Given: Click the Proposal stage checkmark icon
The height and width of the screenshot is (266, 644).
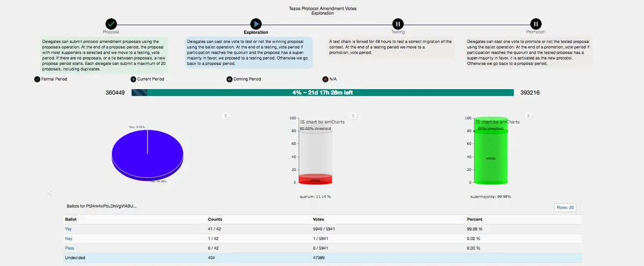Looking at the screenshot, I should (111, 24).
